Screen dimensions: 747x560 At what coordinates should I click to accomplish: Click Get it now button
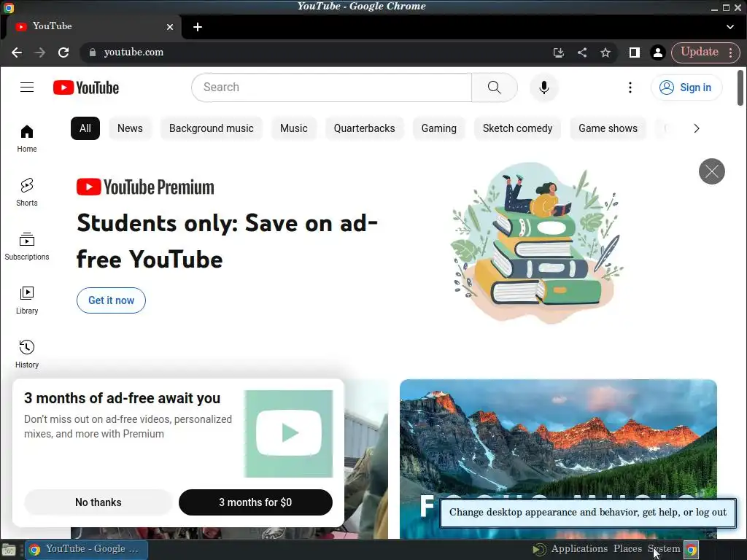tap(111, 300)
